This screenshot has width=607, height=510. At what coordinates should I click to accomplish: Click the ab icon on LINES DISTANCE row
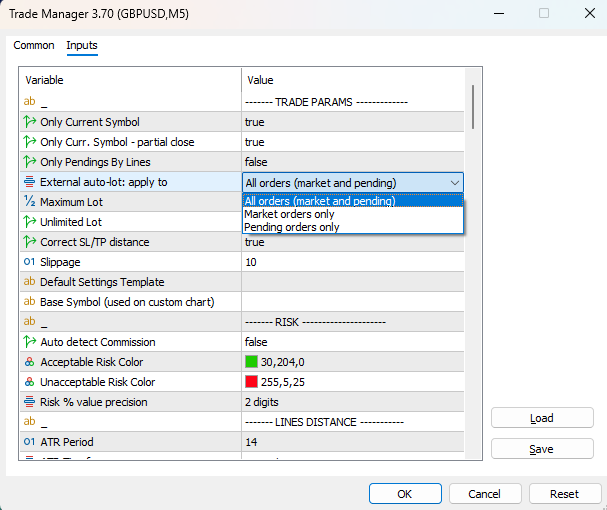point(29,421)
